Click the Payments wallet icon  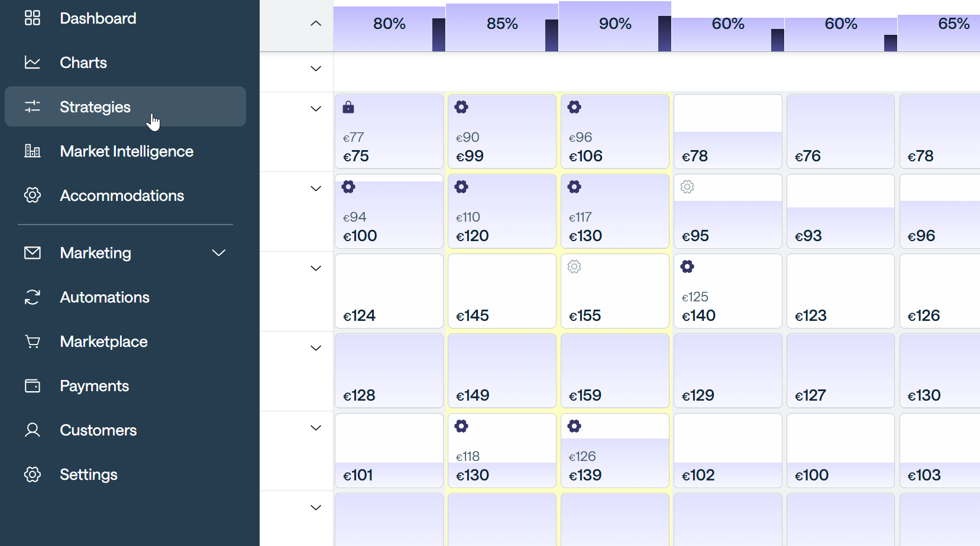(33, 386)
